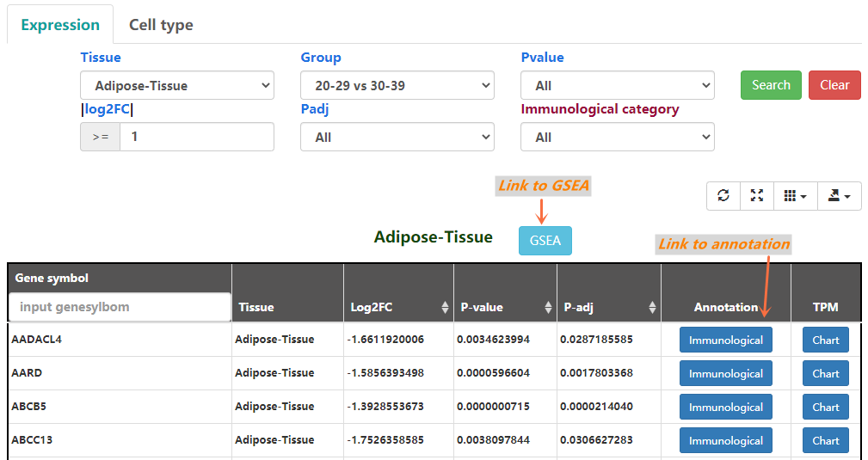Expand the Tissue dropdown

pyautogui.click(x=176, y=85)
